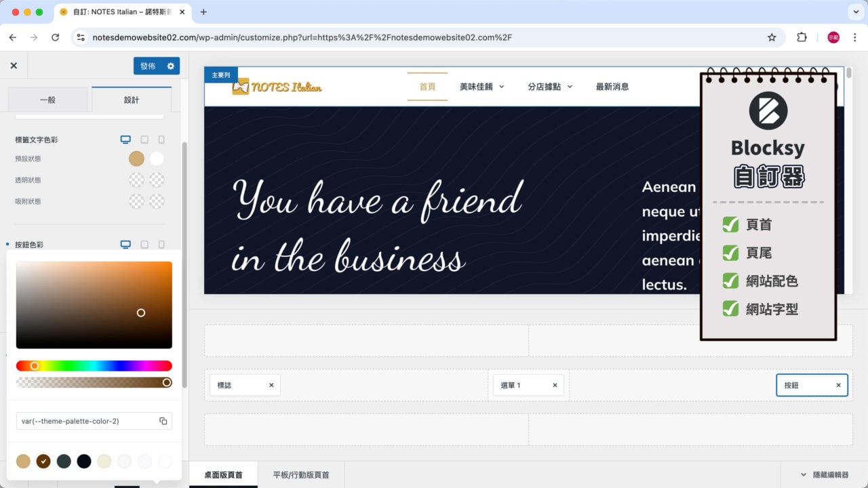
Task: Visit 最新消息 link in navigation
Action: 612,87
